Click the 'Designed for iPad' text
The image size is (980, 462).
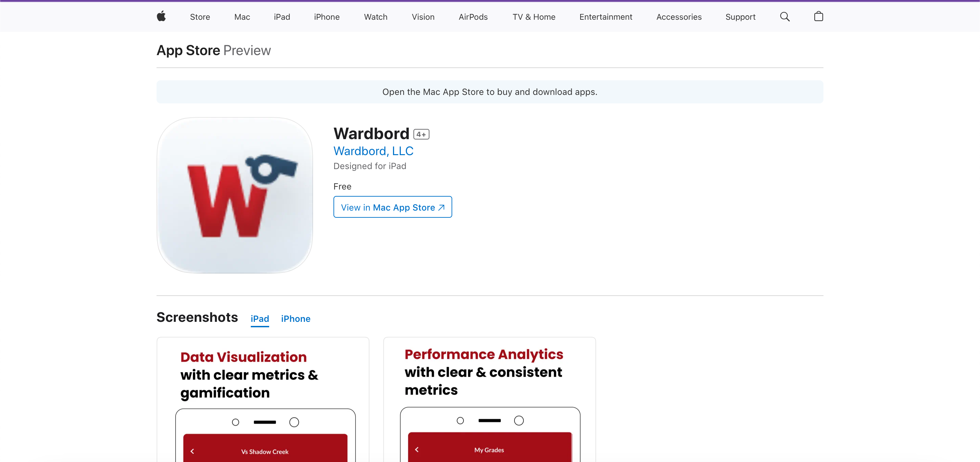[x=370, y=166]
